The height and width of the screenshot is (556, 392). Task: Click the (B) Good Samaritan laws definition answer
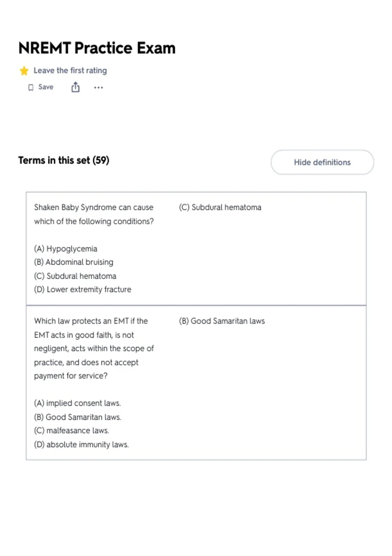click(222, 321)
